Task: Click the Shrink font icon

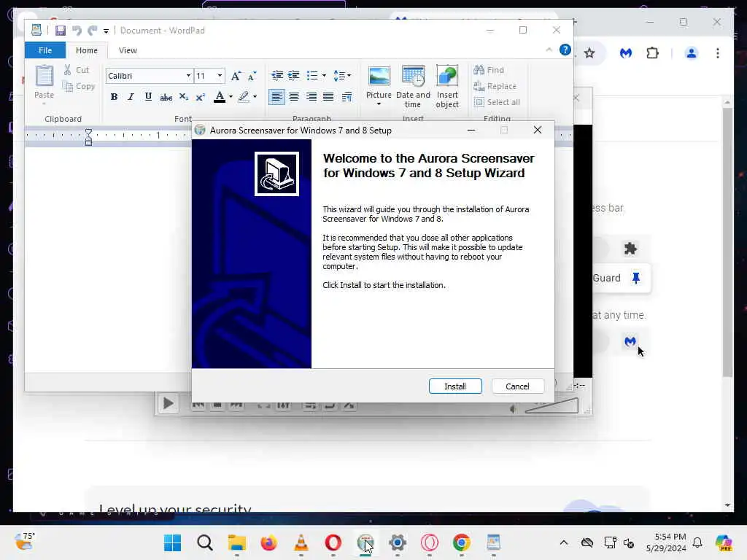Action: (x=252, y=76)
